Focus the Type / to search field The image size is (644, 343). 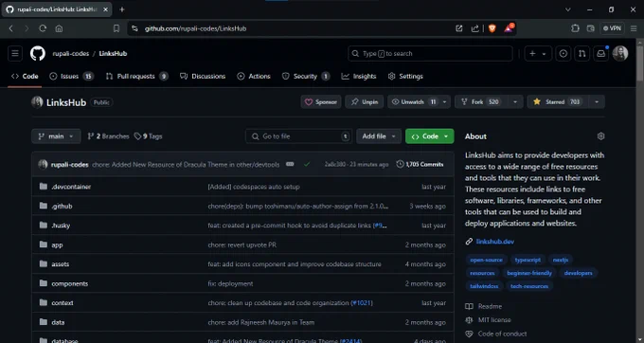[430, 53]
